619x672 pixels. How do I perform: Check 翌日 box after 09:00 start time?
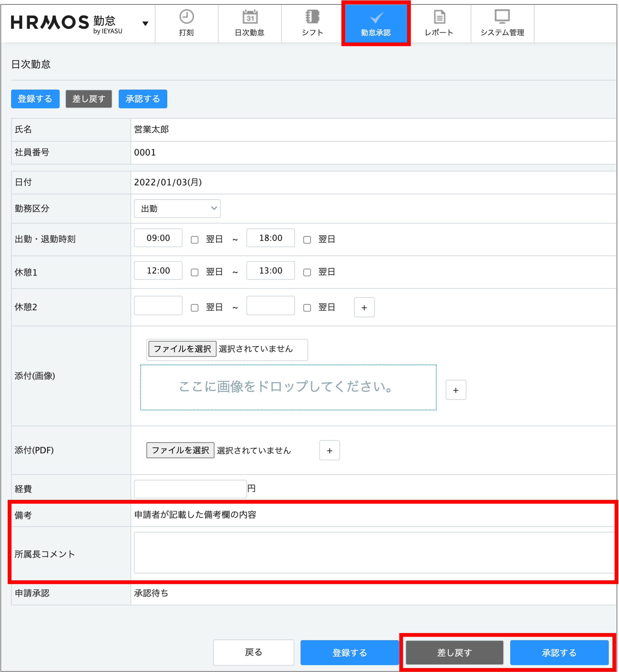click(195, 240)
